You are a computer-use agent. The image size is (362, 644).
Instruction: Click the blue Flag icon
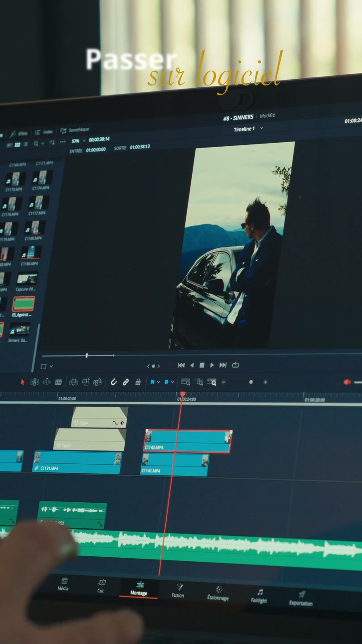coord(152,382)
